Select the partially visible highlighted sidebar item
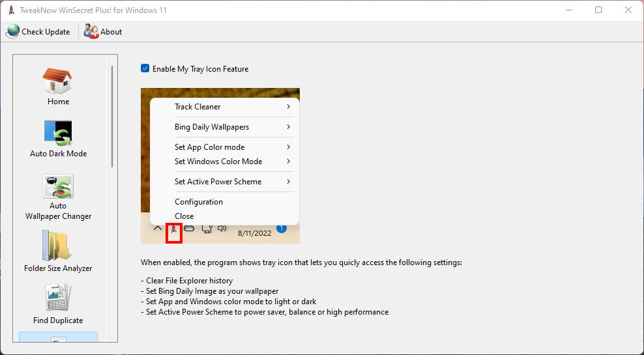The height and width of the screenshot is (355, 644). pos(58,337)
